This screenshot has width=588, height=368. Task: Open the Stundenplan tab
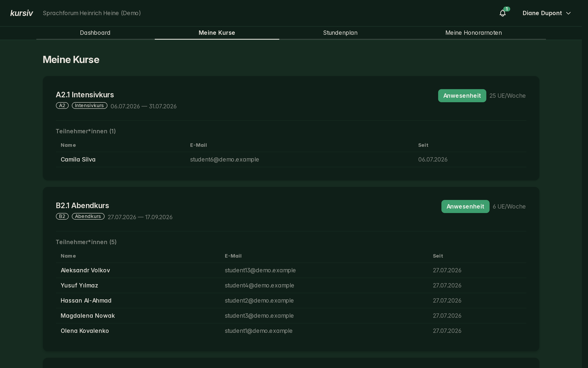tap(340, 33)
